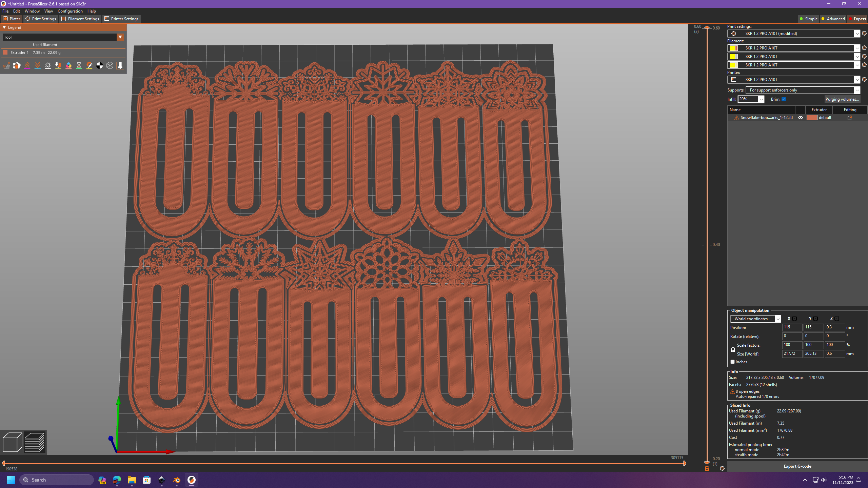The height and width of the screenshot is (488, 868).
Task: Click the object extruder color swatch
Action: coord(812,118)
